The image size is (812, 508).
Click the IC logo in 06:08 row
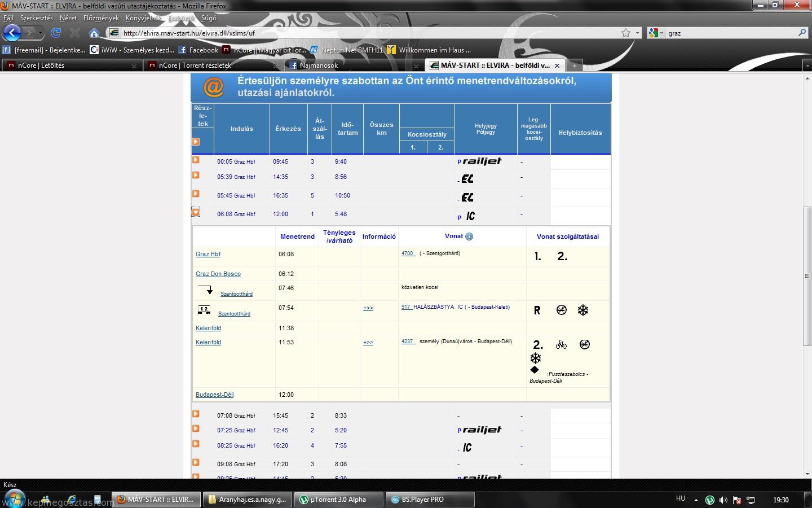(470, 216)
